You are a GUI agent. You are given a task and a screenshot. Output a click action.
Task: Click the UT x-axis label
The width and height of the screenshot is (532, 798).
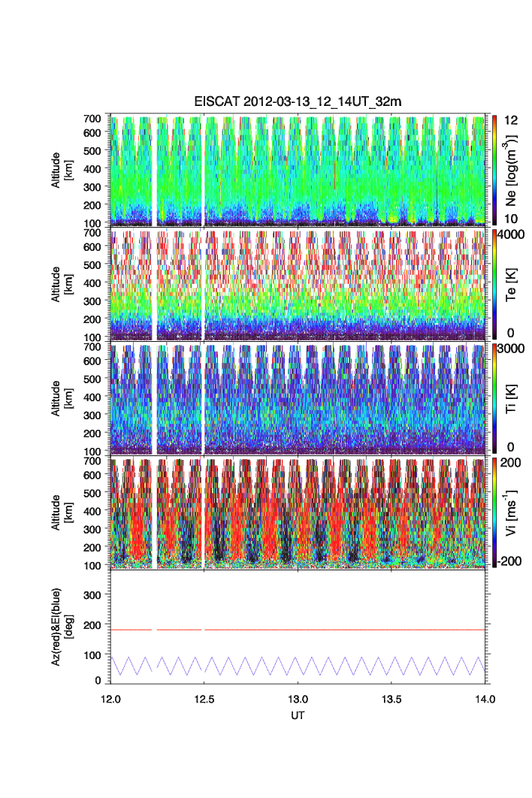(x=298, y=716)
